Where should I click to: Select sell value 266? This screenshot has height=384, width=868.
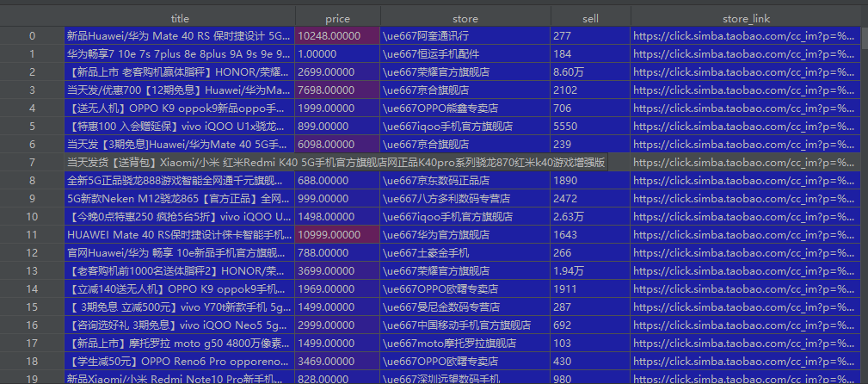tap(591, 253)
